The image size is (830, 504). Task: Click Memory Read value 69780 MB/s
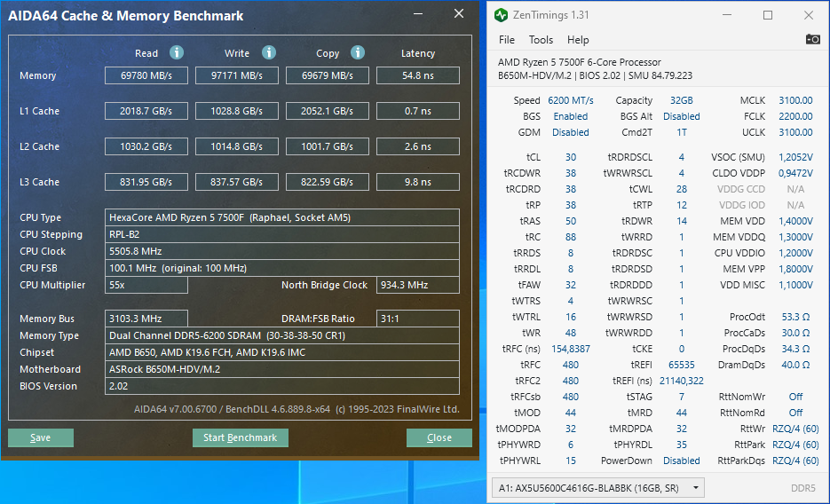tap(146, 75)
